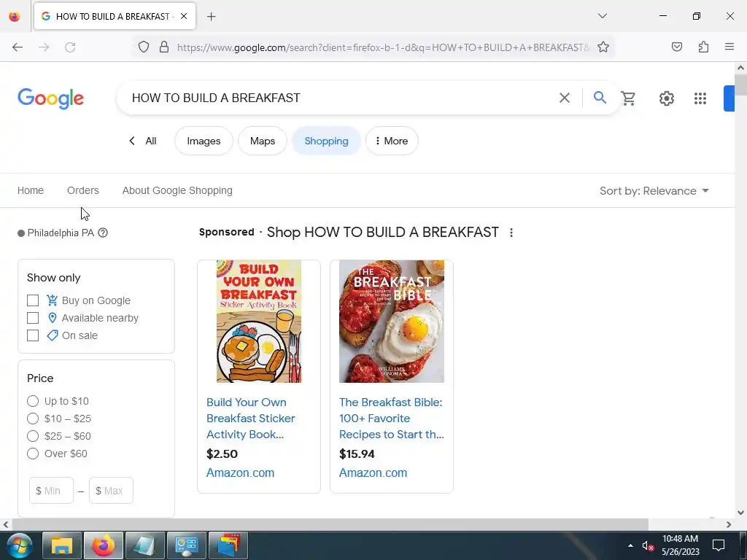The image size is (747, 560).
Task: Select the Over $60 price radio
Action: click(x=33, y=454)
